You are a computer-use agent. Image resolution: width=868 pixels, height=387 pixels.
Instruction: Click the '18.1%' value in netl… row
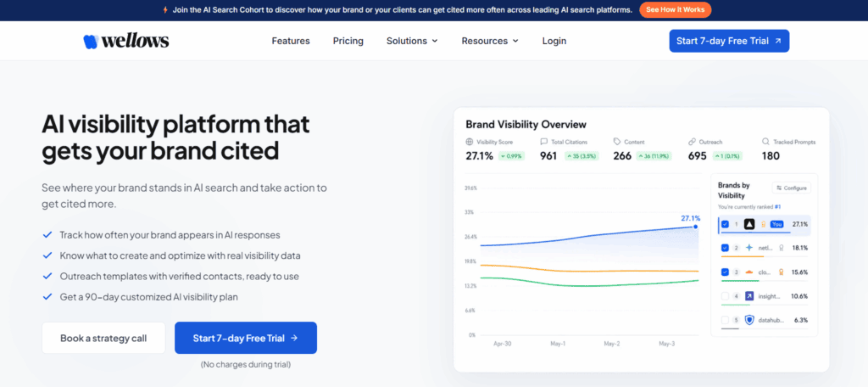pyautogui.click(x=800, y=248)
